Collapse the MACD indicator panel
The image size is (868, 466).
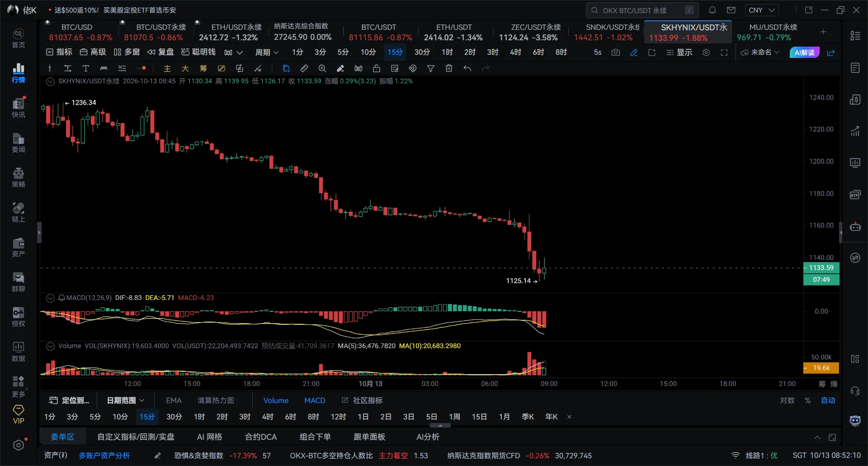(x=50, y=298)
